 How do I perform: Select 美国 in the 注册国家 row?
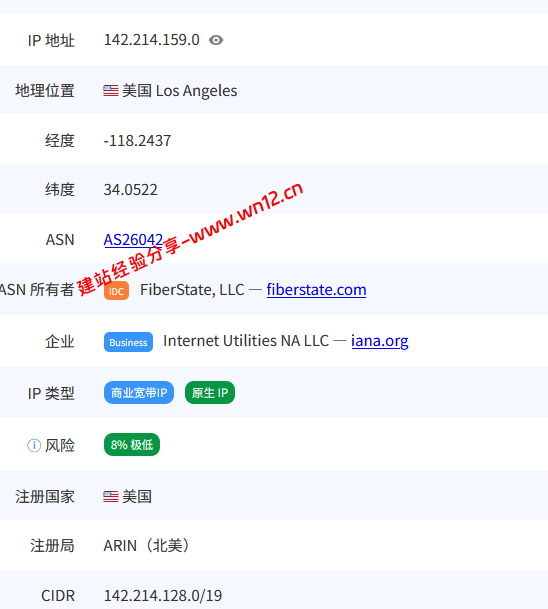tap(137, 497)
